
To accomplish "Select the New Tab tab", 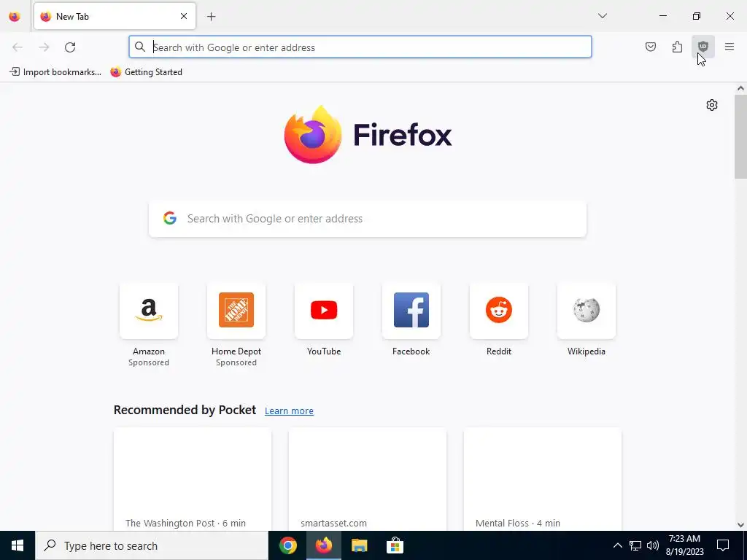I will [115, 16].
